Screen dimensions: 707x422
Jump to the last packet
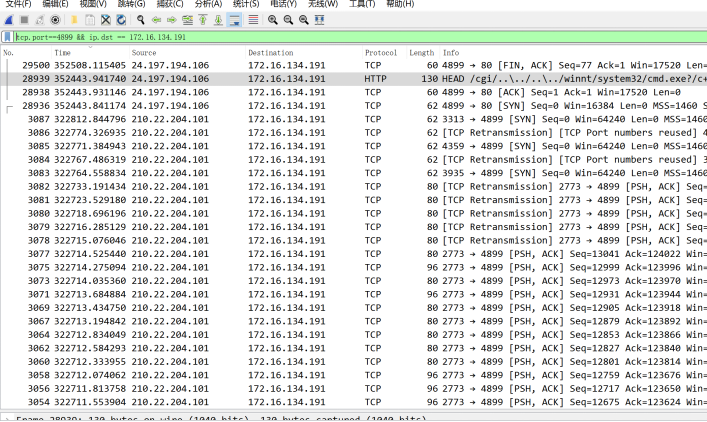click(218, 20)
